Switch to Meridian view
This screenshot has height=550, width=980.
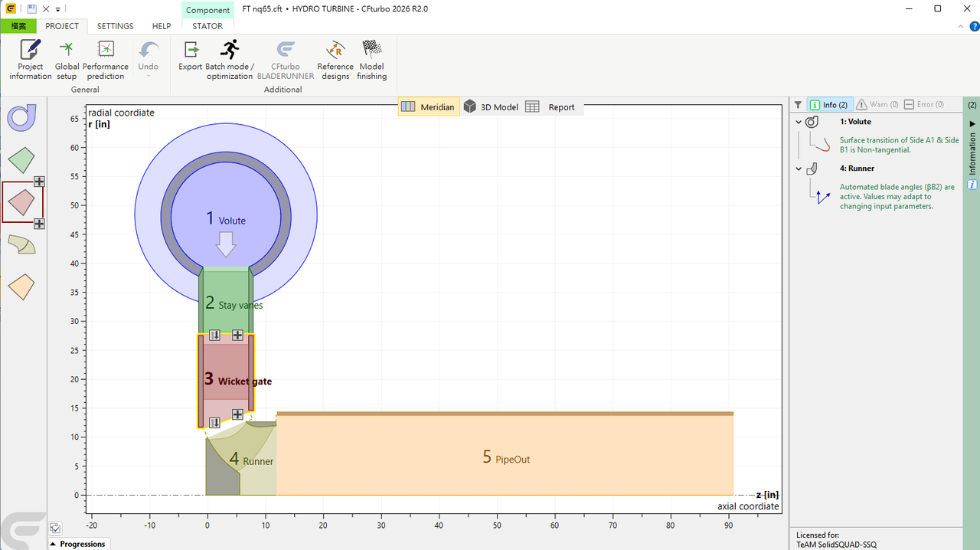click(429, 107)
